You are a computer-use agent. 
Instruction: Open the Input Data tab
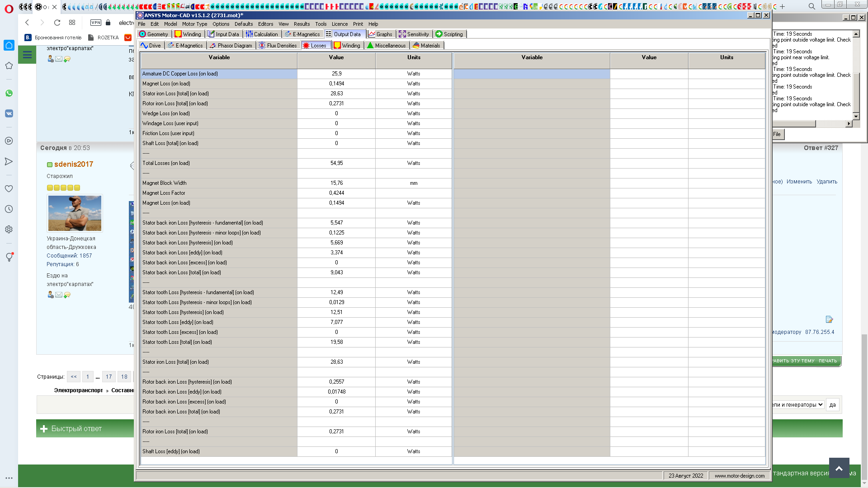pos(223,34)
